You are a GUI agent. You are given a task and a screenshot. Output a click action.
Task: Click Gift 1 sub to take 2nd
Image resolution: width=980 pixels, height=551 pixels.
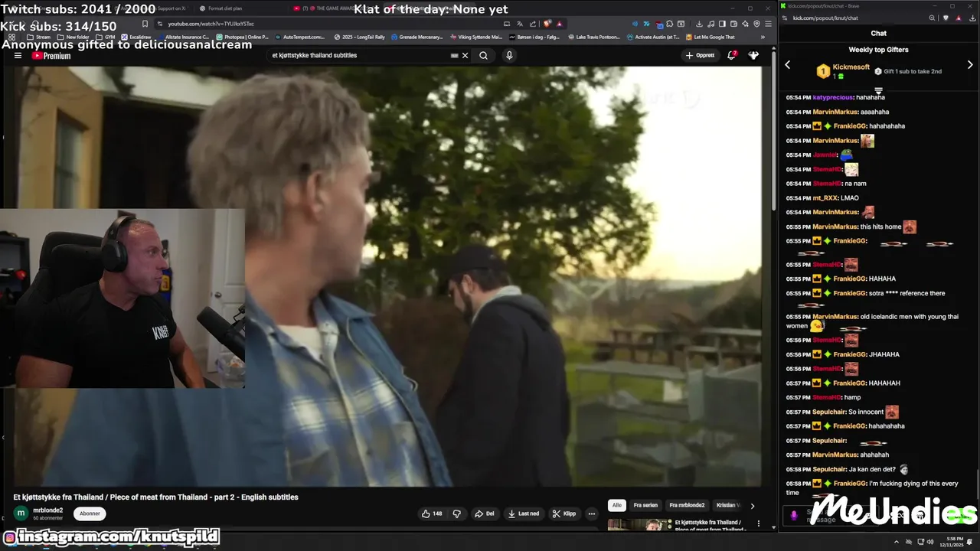(908, 71)
